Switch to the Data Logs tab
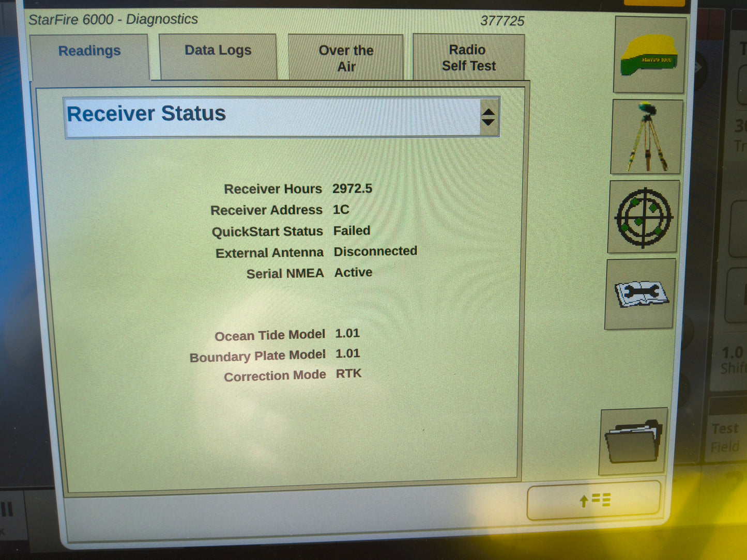 pyautogui.click(x=218, y=50)
